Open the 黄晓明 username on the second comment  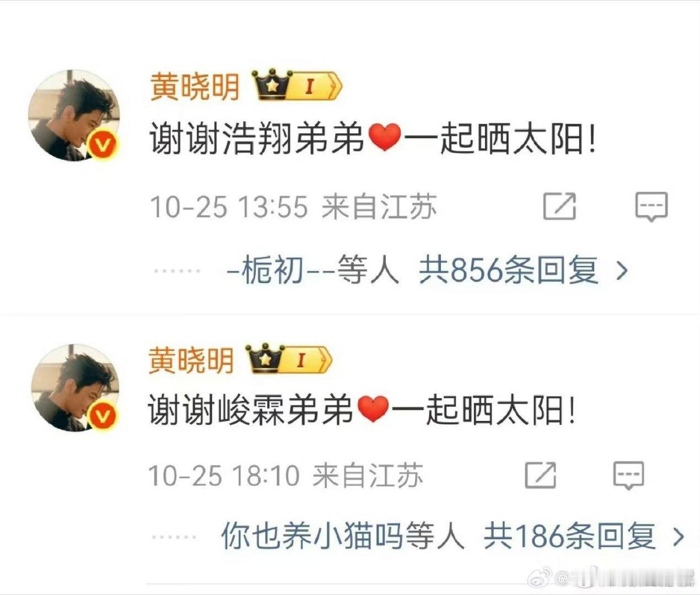pyautogui.click(x=191, y=360)
